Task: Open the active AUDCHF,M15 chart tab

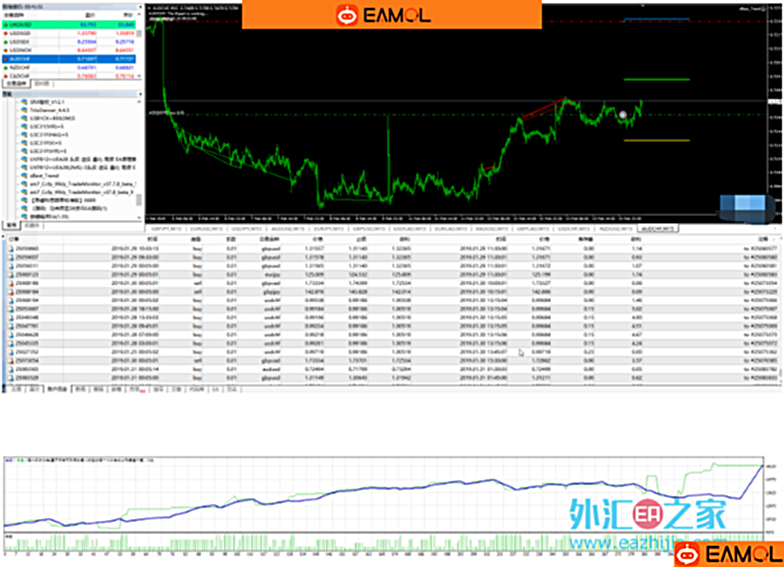Action: pos(657,228)
